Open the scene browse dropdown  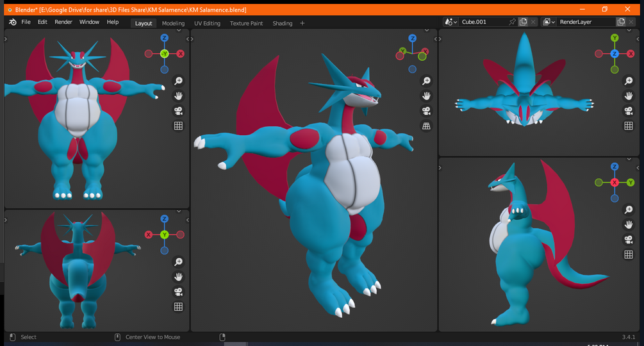pyautogui.click(x=450, y=22)
